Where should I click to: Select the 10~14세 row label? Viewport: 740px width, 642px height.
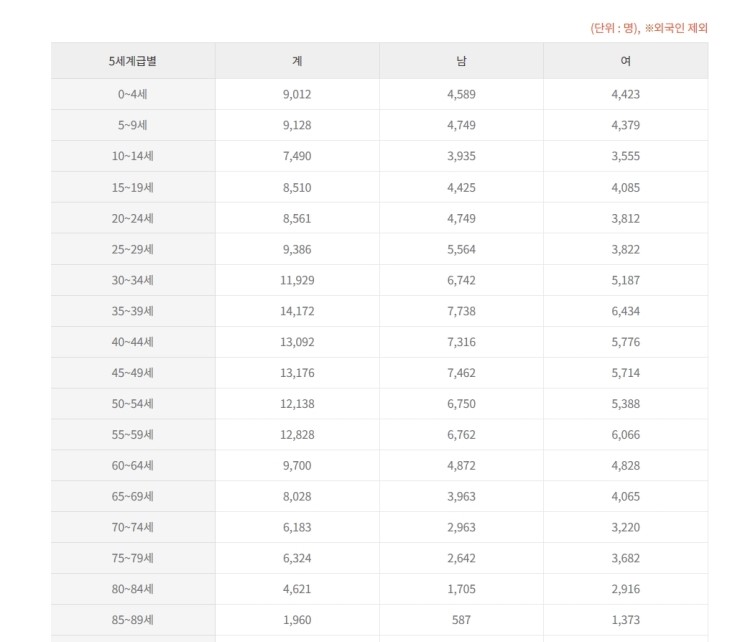[x=133, y=156]
